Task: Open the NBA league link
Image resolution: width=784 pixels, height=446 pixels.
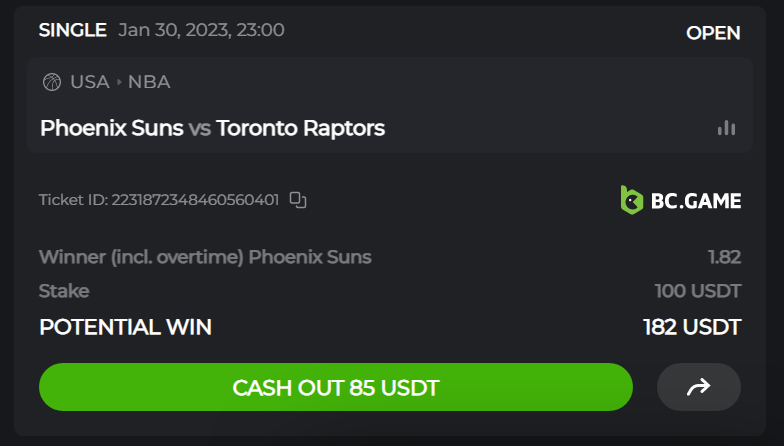Action: pyautogui.click(x=149, y=82)
